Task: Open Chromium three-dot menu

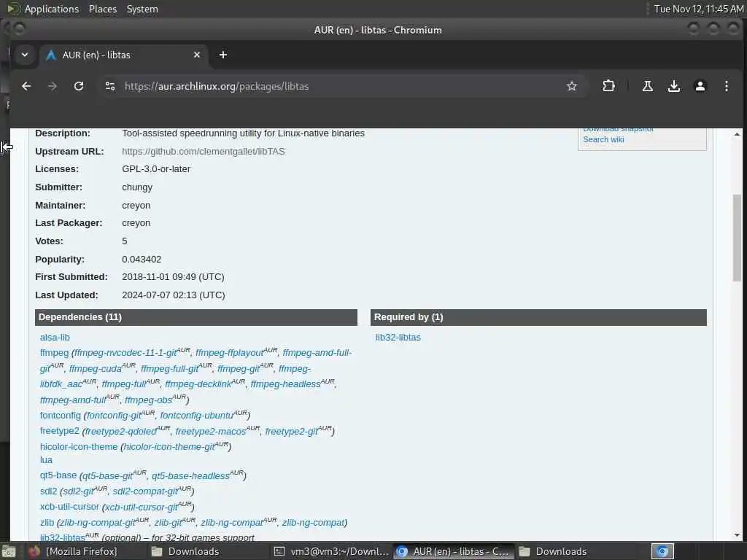Action: 726,86
